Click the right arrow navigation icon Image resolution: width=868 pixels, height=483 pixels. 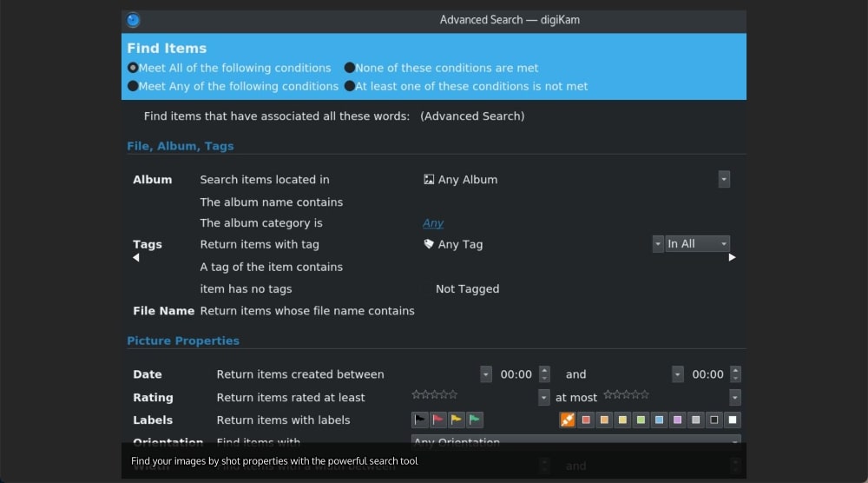click(x=732, y=257)
